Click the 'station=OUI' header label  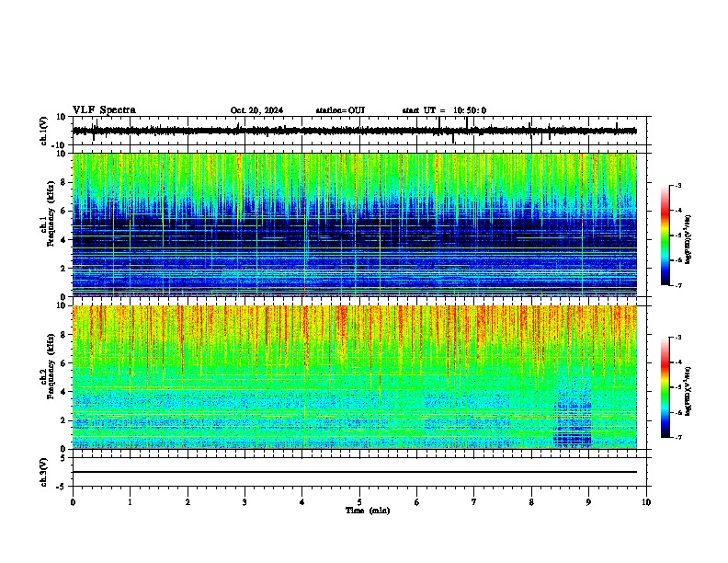tap(340, 110)
